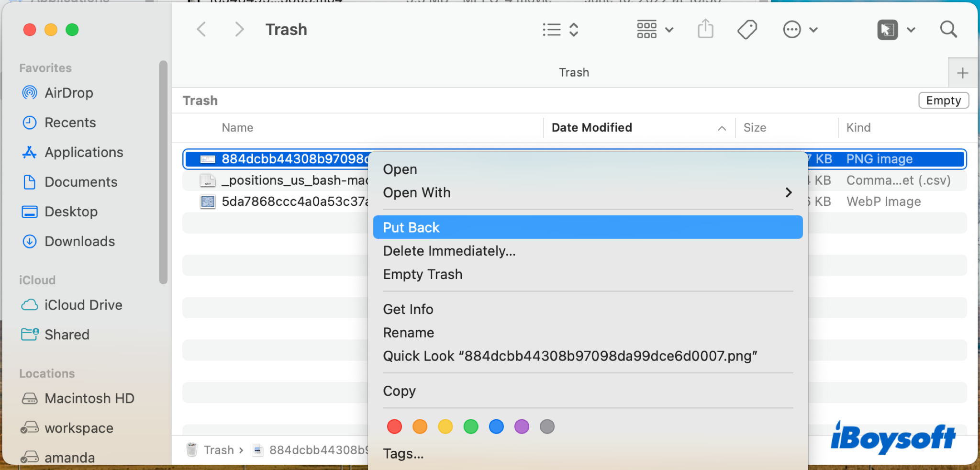Image resolution: width=980 pixels, height=470 pixels.
Task: Toggle Date Modified sort order arrow
Action: [x=722, y=128]
